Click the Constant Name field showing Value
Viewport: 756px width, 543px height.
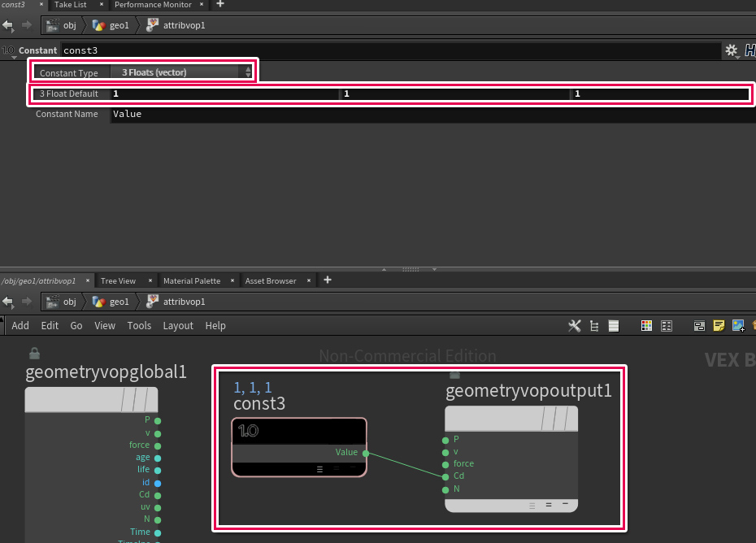coord(433,115)
